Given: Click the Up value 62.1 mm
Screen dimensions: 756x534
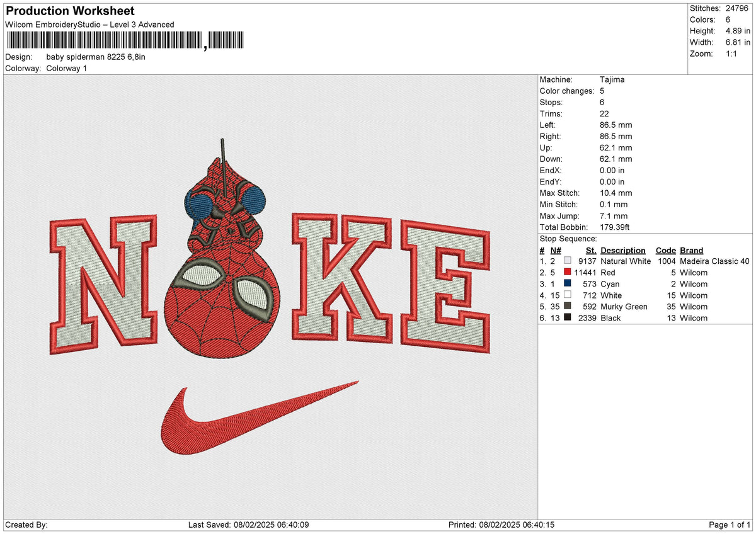Looking at the screenshot, I should 616,148.
